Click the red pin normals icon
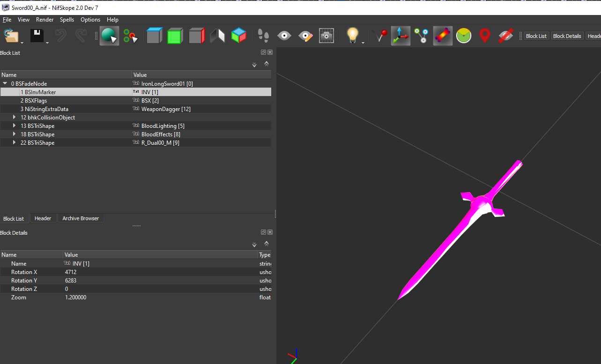601x364 pixels. tap(379, 36)
